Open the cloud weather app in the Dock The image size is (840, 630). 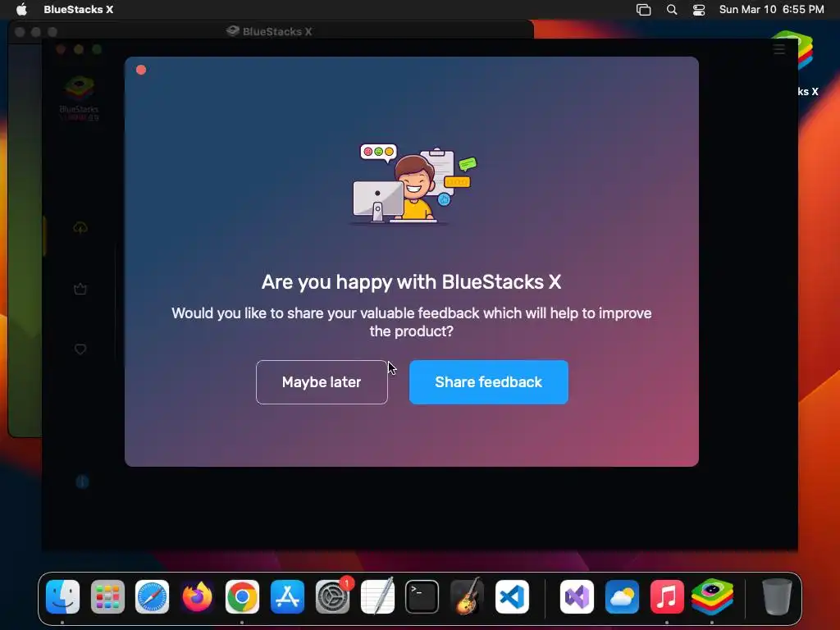[x=622, y=596]
